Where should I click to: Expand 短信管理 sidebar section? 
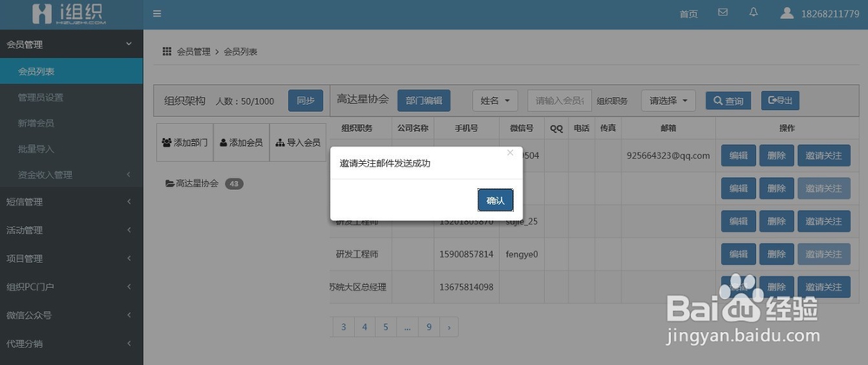pyautogui.click(x=71, y=202)
